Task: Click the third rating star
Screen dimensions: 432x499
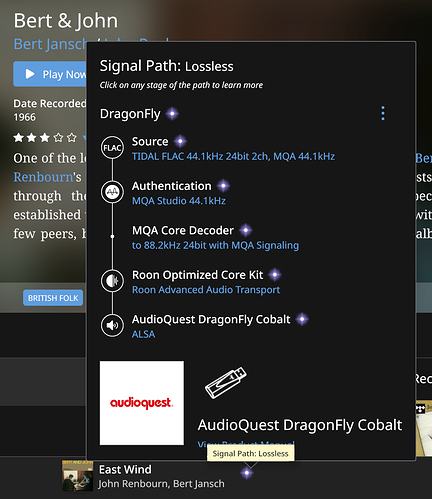Action: click(45, 137)
